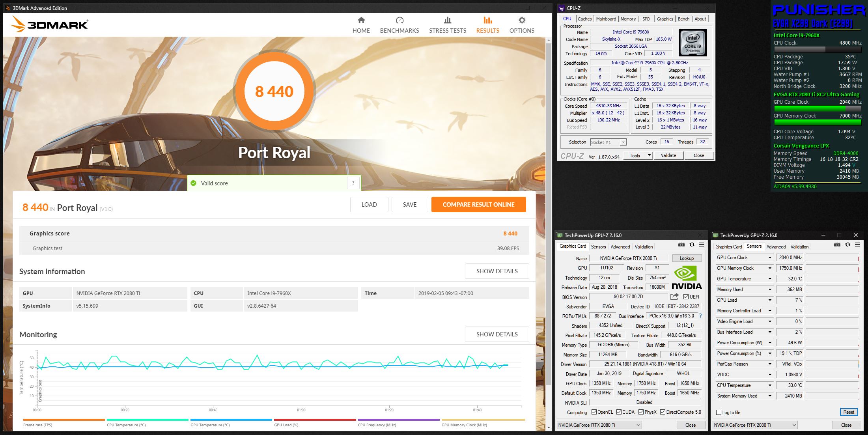The height and width of the screenshot is (435, 868).
Task: Open the hamburger menu in GPU-Z Sensors window
Action: tap(857, 245)
